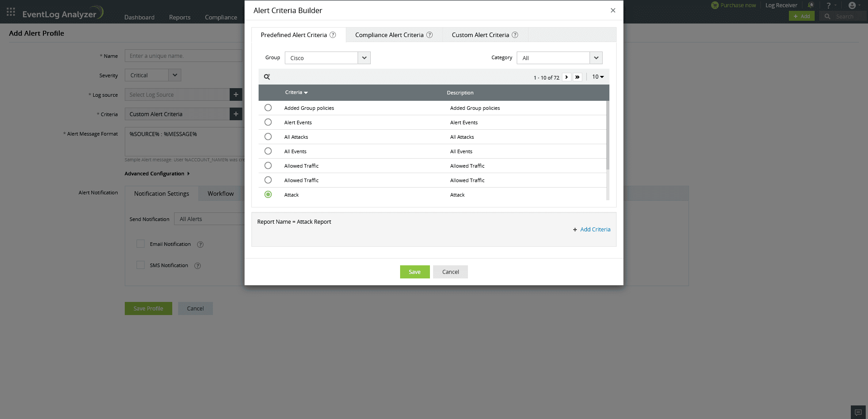The width and height of the screenshot is (868, 419).
Task: Switch to Predefined Alert Criteria tab
Action: (x=298, y=35)
